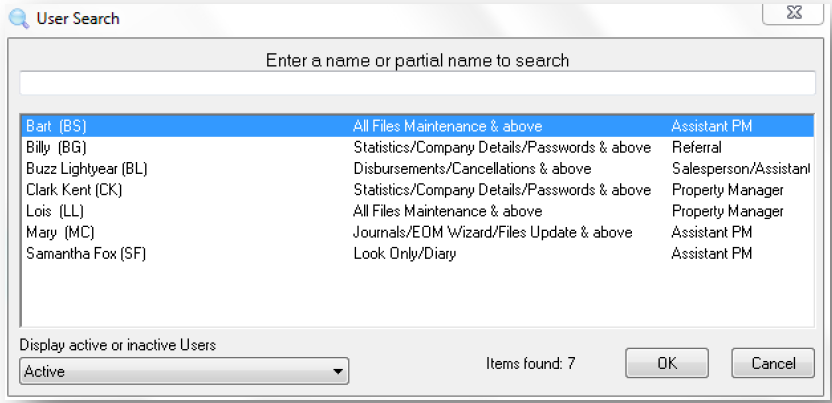Click Billy's Referral role cell
832x403 pixels.
[x=696, y=147]
